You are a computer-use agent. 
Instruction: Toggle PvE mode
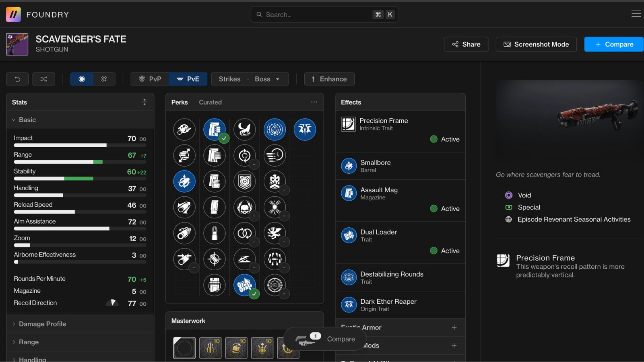188,79
